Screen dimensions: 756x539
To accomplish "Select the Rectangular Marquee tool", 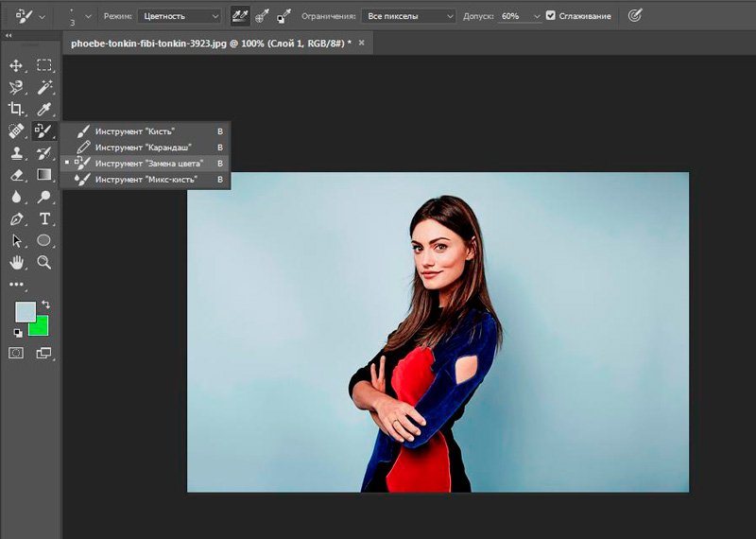I will coord(43,65).
